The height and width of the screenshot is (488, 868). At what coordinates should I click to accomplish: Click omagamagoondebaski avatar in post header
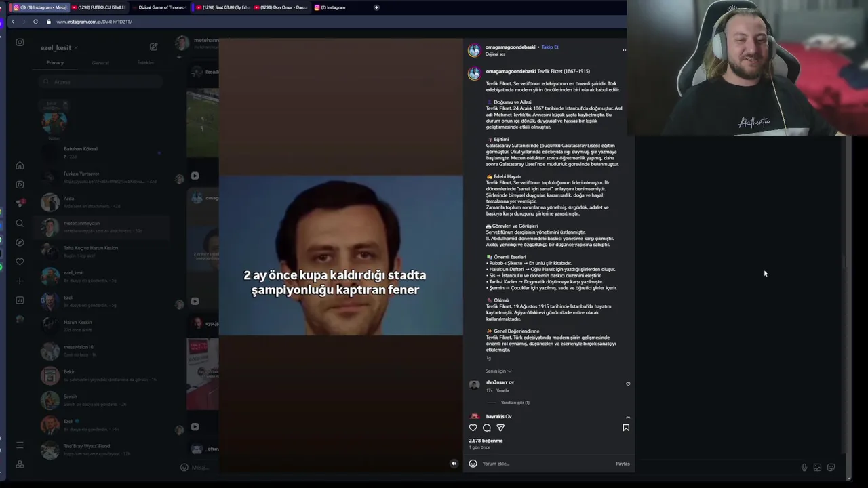(x=474, y=50)
